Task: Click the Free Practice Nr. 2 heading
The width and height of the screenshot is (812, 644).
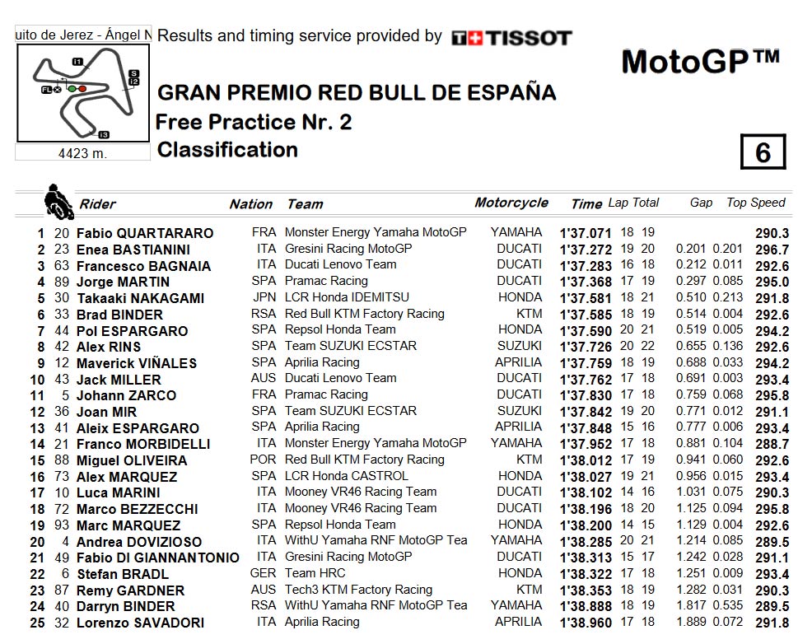Action: point(254,122)
